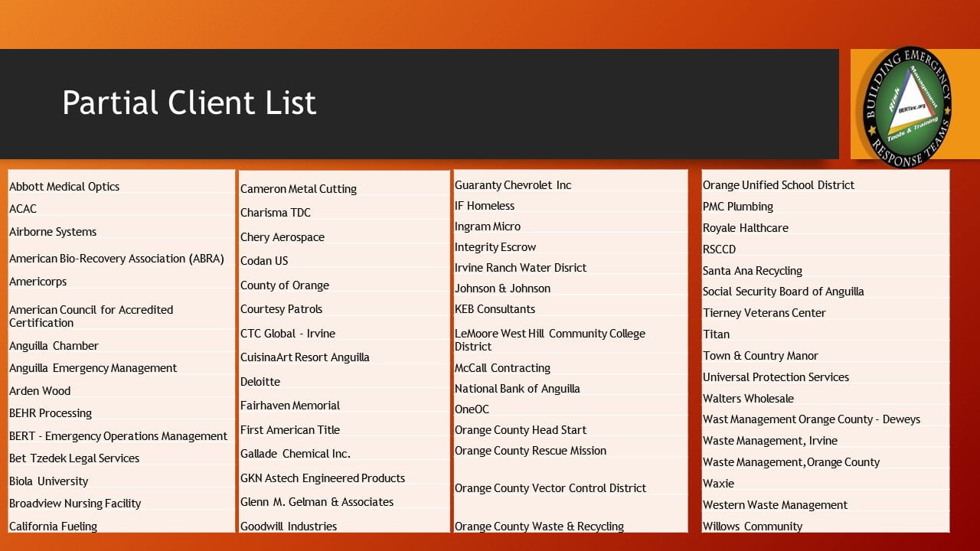Click Irvine Ranch Water Disrict
The width and height of the screenshot is (980, 551).
click(521, 268)
